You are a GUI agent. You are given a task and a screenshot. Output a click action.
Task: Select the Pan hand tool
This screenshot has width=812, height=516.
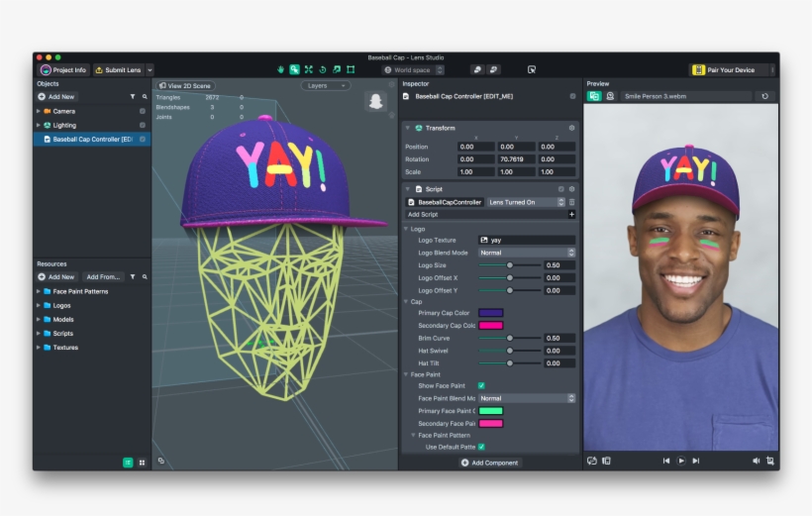[280, 69]
